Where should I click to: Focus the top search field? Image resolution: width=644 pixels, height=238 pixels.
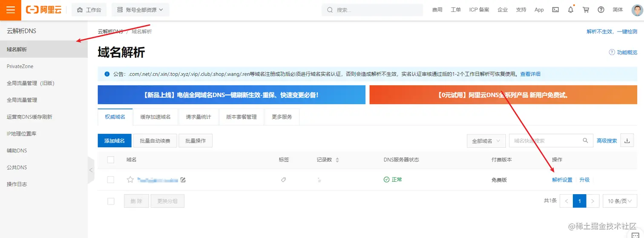pyautogui.click(x=372, y=10)
